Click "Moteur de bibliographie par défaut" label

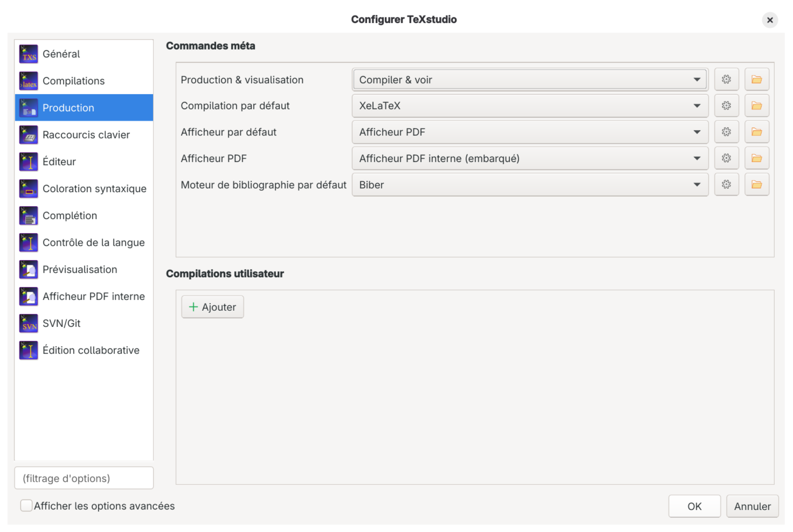coord(263,185)
